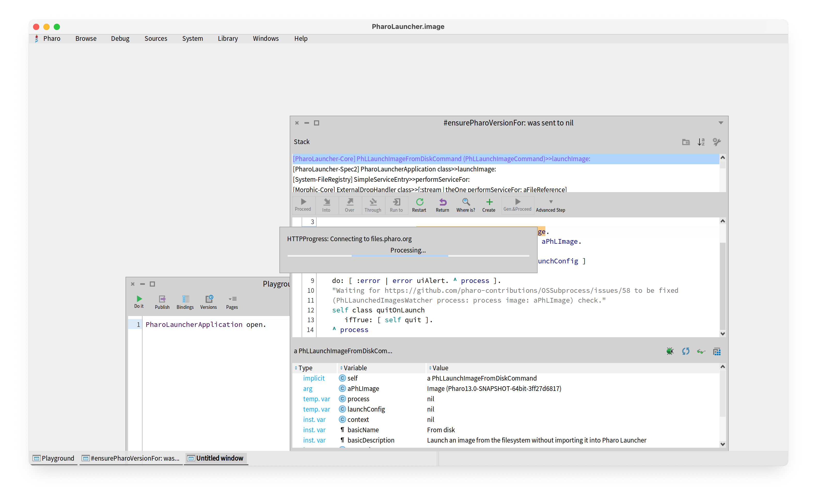The image size is (817, 504).
Task: Open the Debug menu
Action: click(120, 39)
